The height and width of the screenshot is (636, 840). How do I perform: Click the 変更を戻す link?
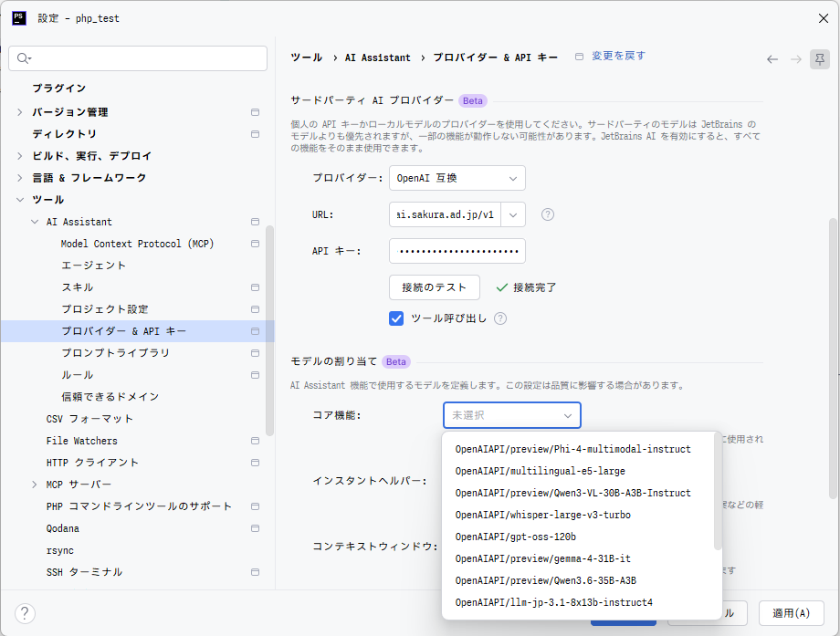[618, 56]
